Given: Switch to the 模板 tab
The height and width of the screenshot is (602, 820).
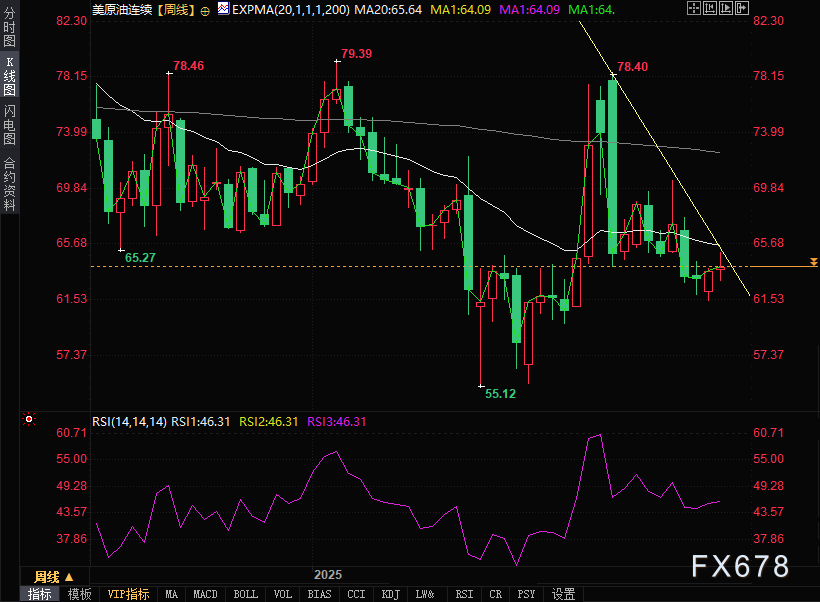Looking at the screenshot, I should click(x=80, y=594).
